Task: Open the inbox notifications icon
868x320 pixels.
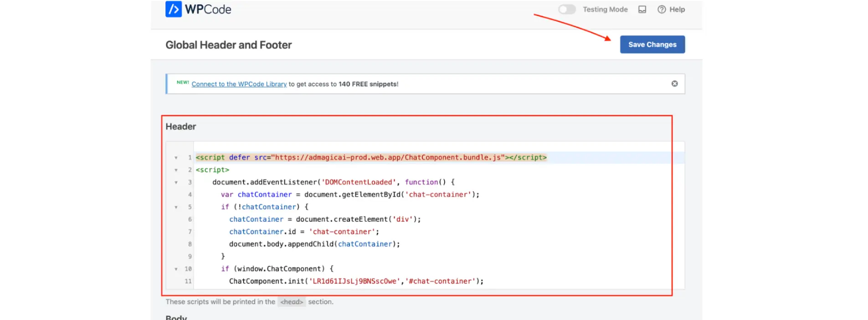Action: point(642,10)
